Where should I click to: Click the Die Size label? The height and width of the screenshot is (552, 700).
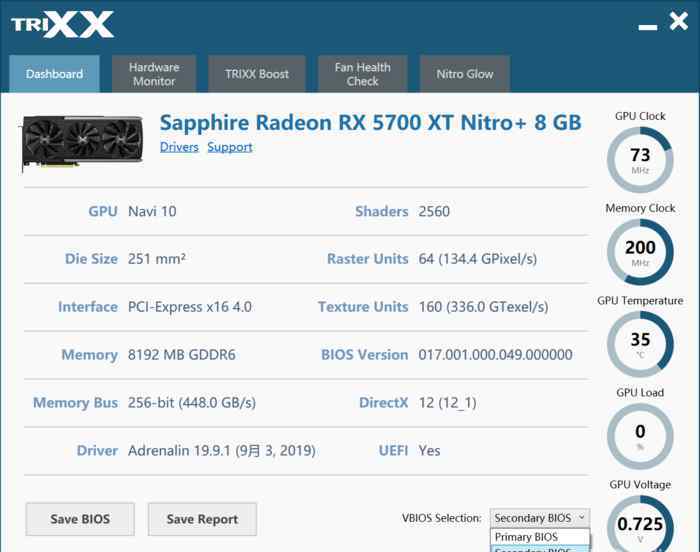(91, 259)
